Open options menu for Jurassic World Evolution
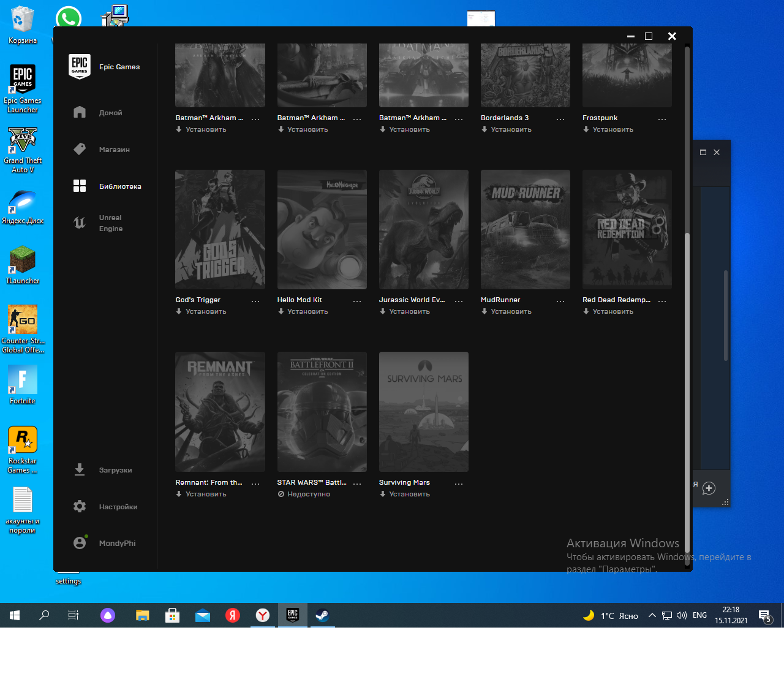 pos(459,301)
